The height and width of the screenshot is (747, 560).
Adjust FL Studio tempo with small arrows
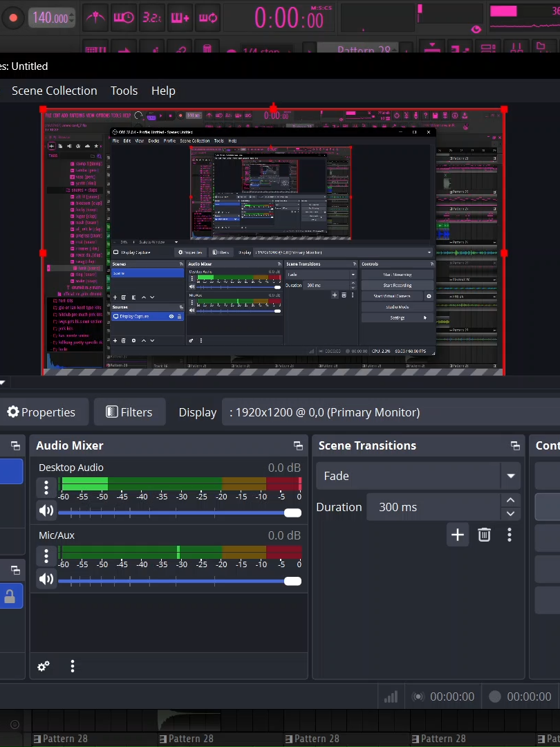pyautogui.click(x=72, y=18)
